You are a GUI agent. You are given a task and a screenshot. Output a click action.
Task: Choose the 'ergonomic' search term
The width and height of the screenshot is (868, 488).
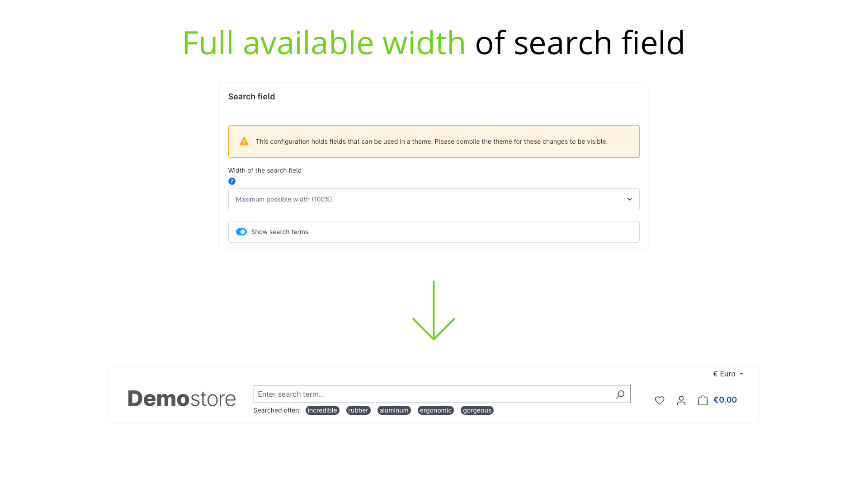click(x=435, y=410)
